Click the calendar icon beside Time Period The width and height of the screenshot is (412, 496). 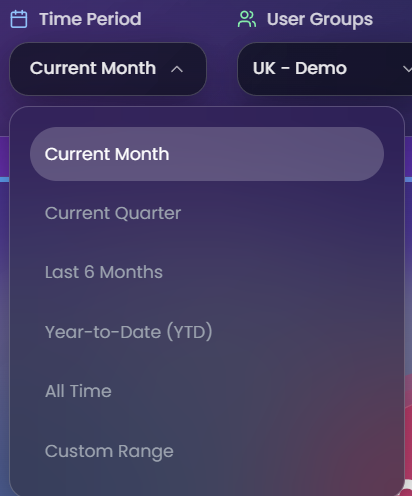19,19
